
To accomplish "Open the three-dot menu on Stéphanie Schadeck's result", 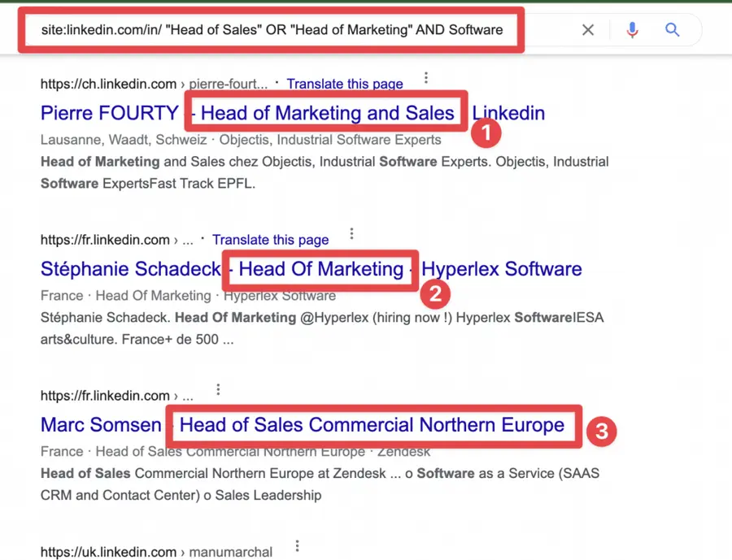I will 351,233.
